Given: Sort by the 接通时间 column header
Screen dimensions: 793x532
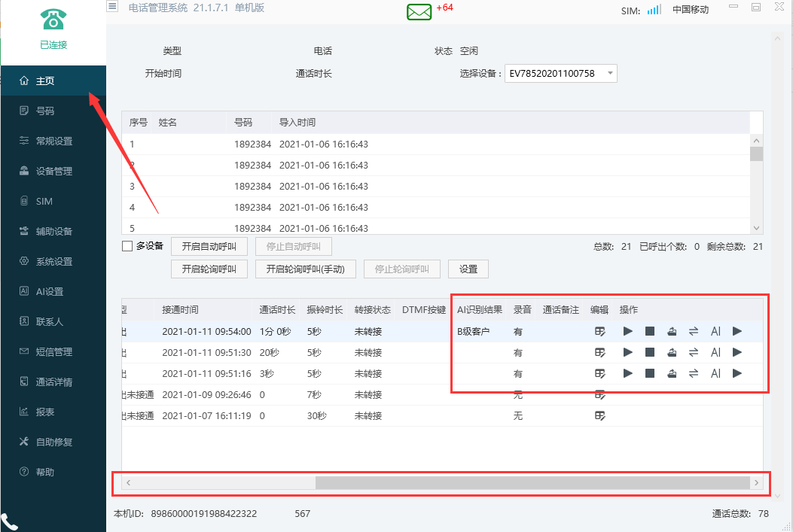Looking at the screenshot, I should click(180, 310).
